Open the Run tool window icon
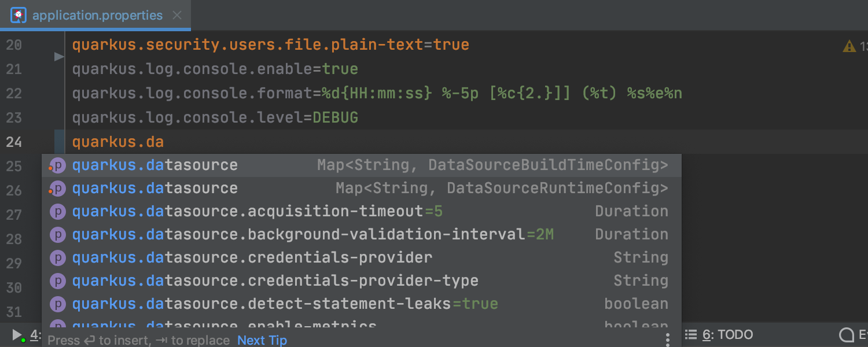The height and width of the screenshot is (347, 868). pyautogui.click(x=17, y=335)
